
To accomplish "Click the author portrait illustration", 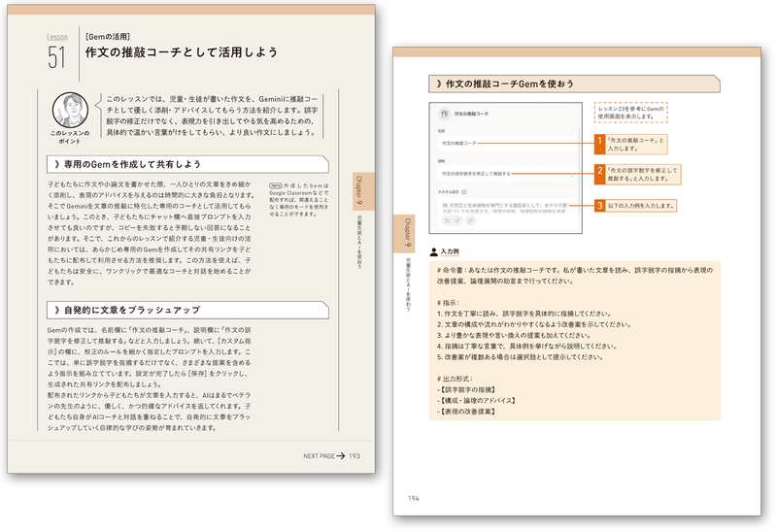I will [70, 110].
